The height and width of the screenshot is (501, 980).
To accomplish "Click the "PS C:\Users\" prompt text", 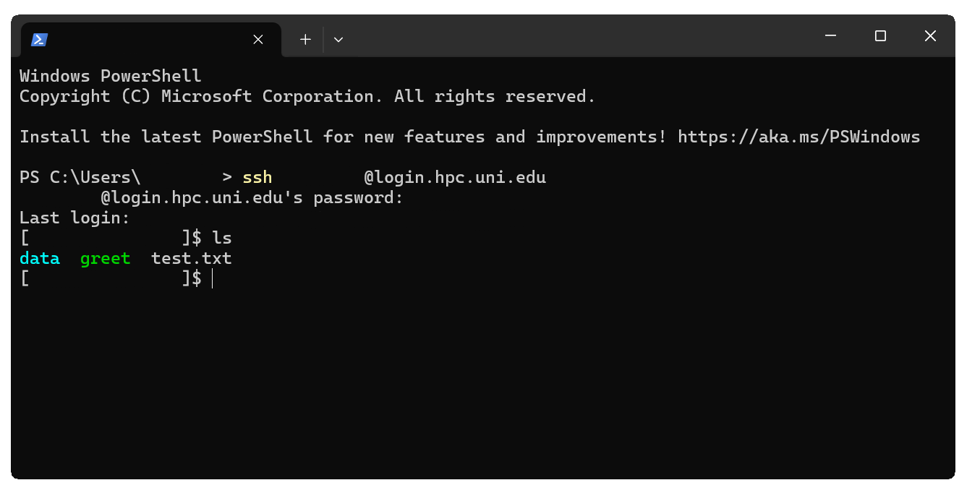I will pyautogui.click(x=80, y=177).
